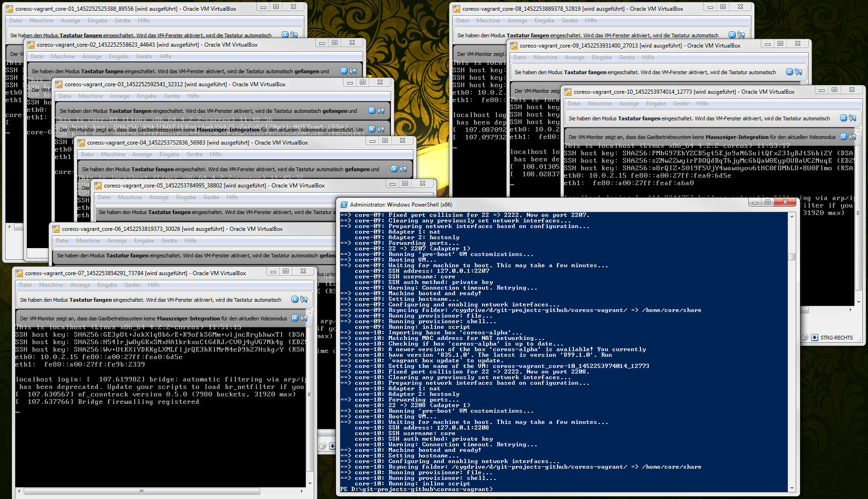Click core-07 horizontal scroll right arrow

pyautogui.click(x=302, y=491)
